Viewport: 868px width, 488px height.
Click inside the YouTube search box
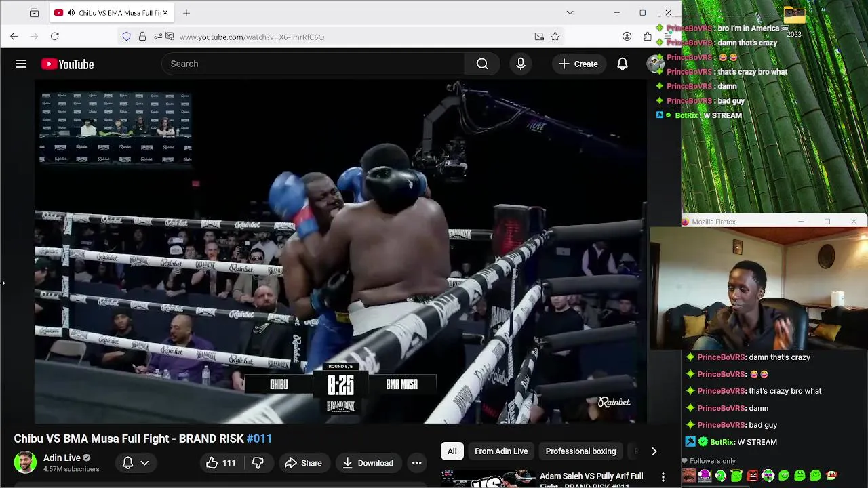313,64
